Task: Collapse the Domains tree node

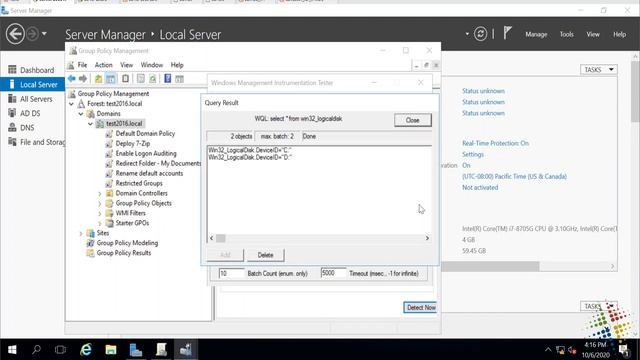Action: (x=81, y=114)
